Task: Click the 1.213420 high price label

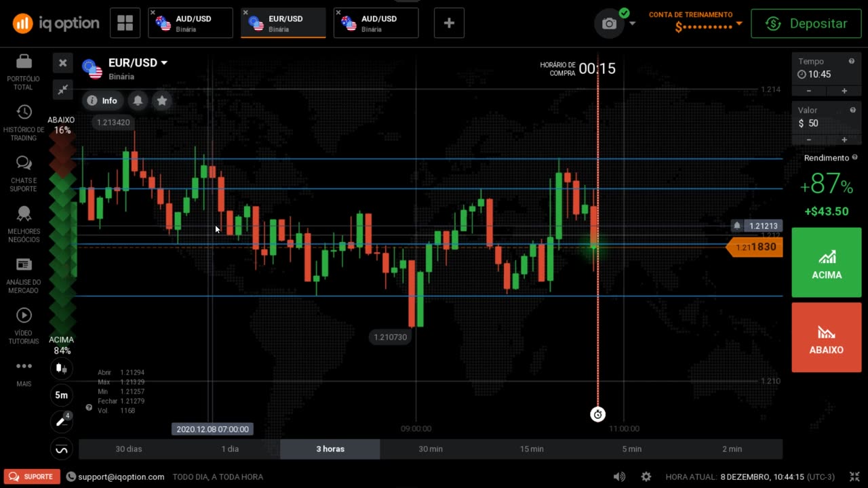Action: [113, 122]
